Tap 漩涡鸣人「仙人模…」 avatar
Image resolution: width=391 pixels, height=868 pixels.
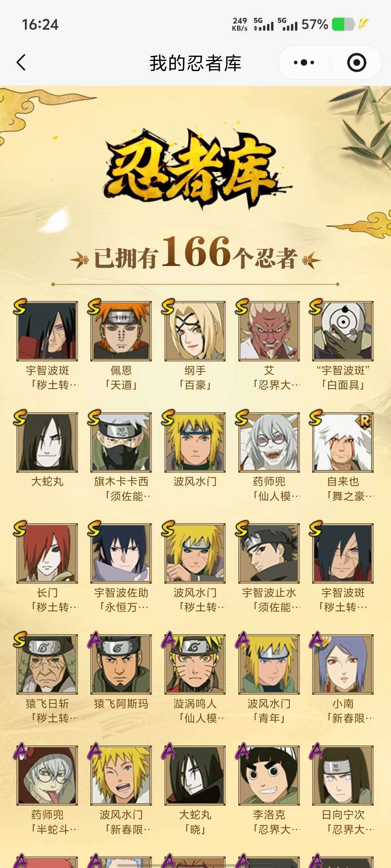(x=195, y=664)
